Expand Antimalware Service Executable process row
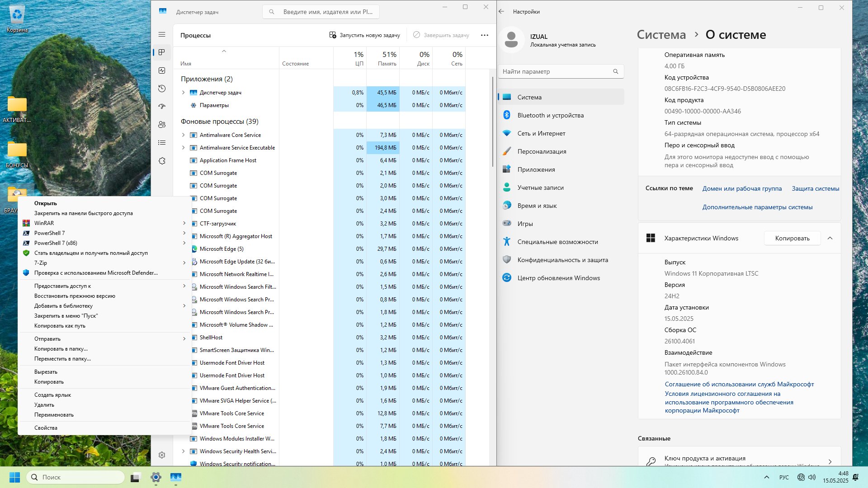868x488 pixels. click(183, 147)
